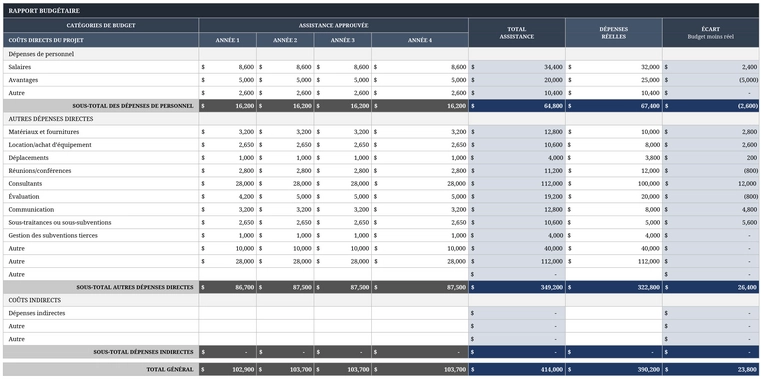Click the ANNÉE 1 column header
Screen dimensions: 761x379
click(228, 40)
